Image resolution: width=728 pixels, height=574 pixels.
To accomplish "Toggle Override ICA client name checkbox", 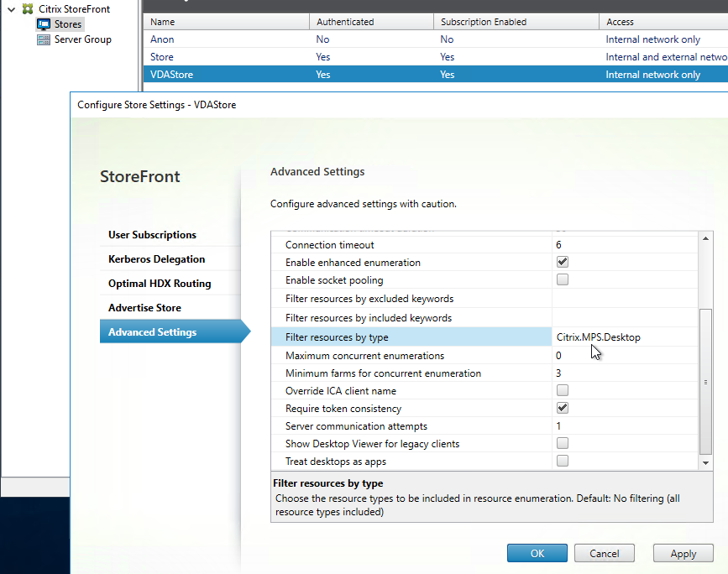I will (563, 390).
